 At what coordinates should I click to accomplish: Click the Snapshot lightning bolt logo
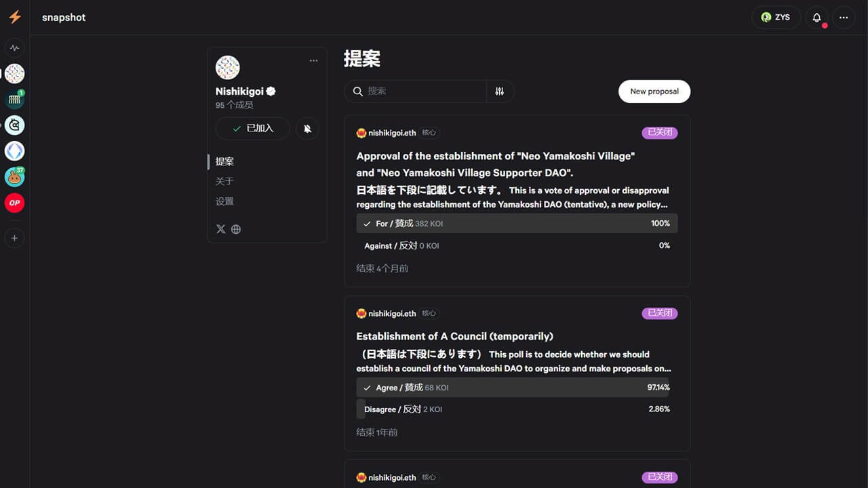coord(15,18)
